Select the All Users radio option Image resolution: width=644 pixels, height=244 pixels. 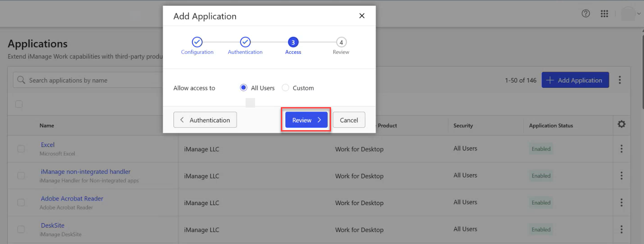coord(244,88)
